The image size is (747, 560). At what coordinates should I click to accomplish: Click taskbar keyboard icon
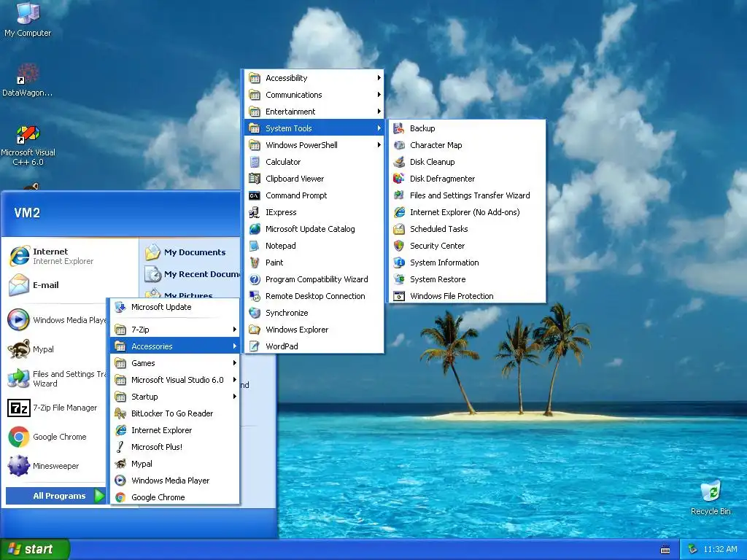[x=665, y=550]
